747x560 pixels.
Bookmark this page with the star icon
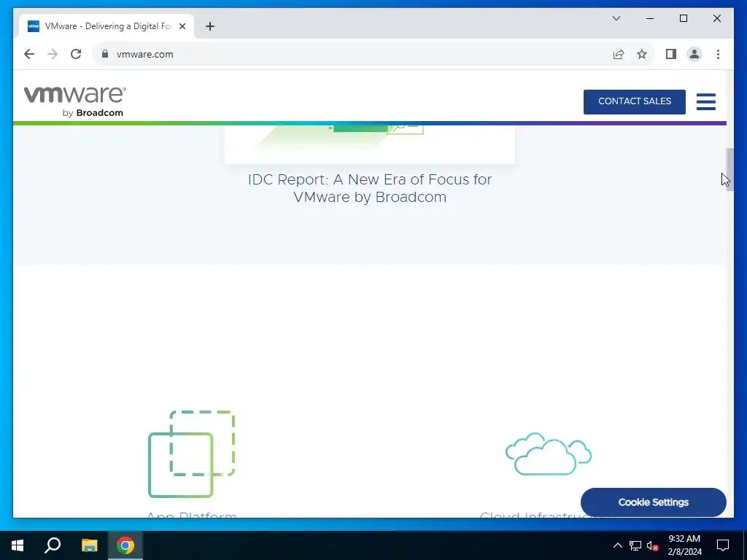pos(642,54)
